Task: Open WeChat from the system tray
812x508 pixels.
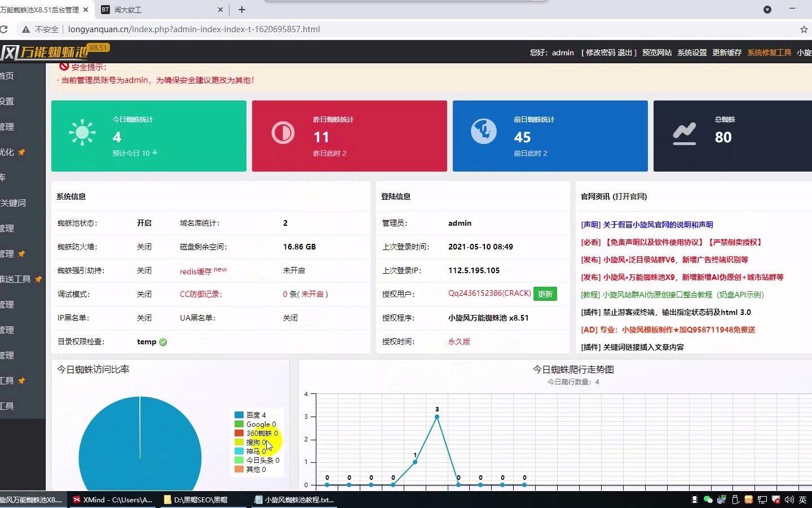Action: [x=708, y=500]
